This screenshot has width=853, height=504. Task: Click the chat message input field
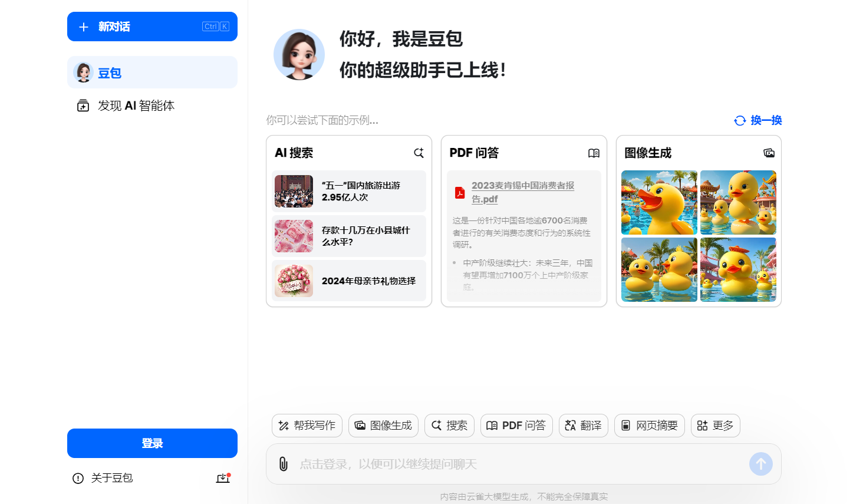pyautogui.click(x=472, y=464)
